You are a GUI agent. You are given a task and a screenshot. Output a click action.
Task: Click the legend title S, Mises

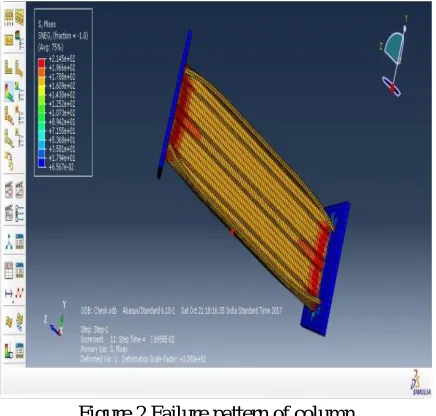pyautogui.click(x=47, y=24)
